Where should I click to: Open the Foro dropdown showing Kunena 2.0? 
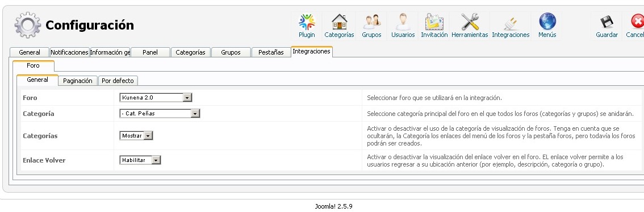156,97
